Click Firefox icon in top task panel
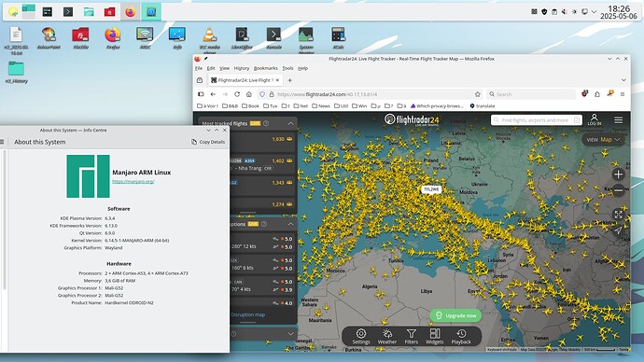 (x=130, y=12)
